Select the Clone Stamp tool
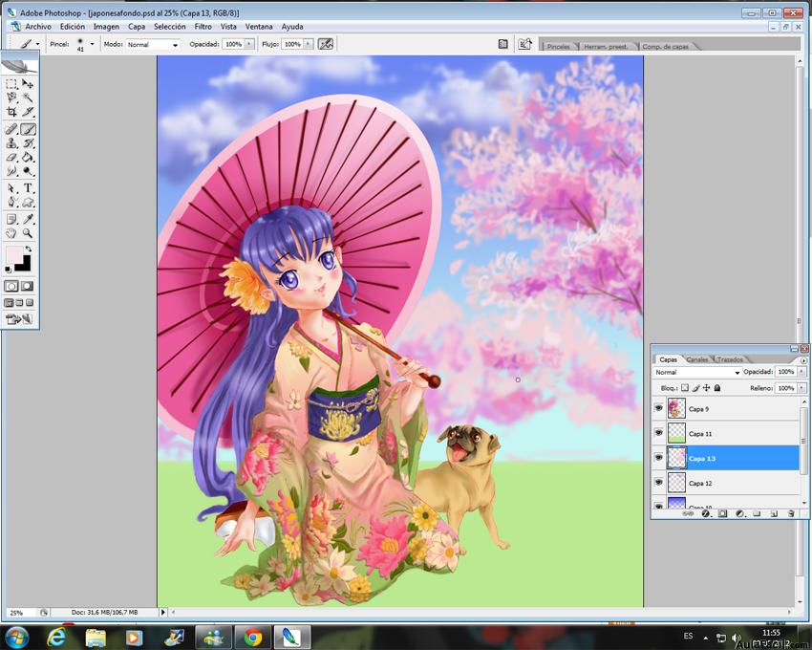This screenshot has width=812, height=650. click(11, 143)
